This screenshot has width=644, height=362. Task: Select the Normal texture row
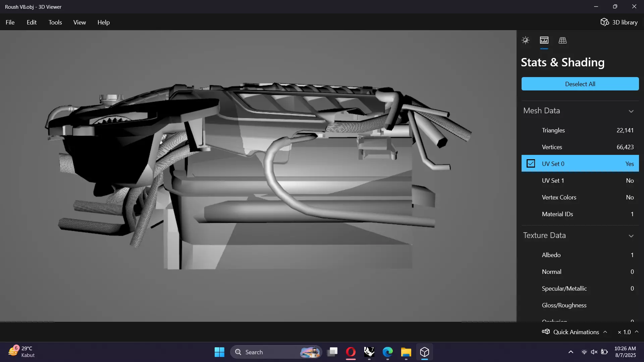pyautogui.click(x=580, y=271)
